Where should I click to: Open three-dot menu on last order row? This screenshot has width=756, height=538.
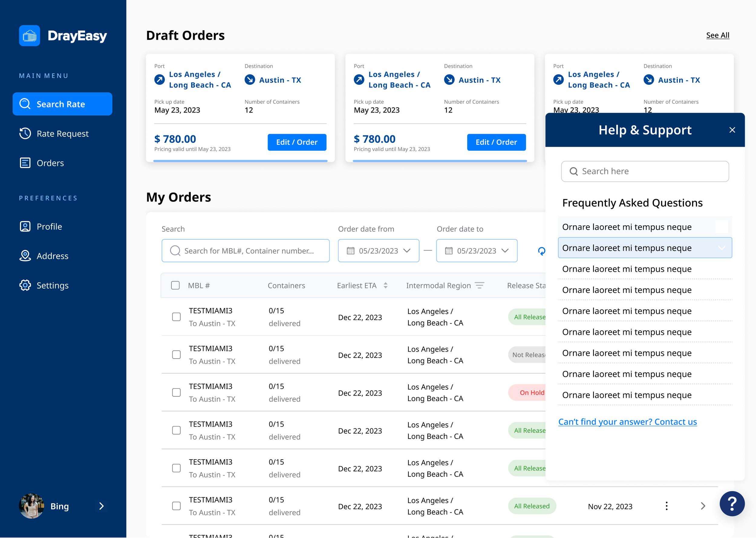[x=666, y=506]
